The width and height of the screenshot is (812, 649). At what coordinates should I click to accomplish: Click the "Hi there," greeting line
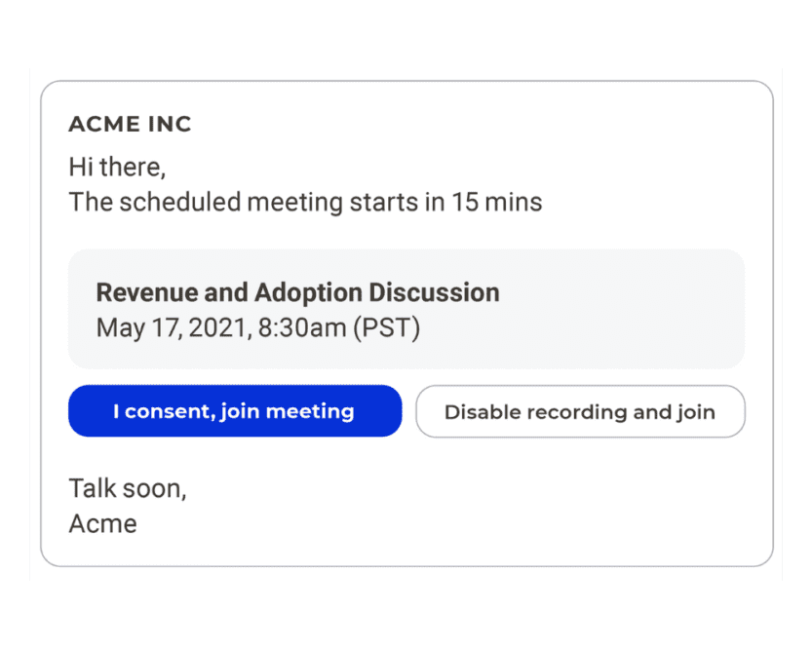(117, 168)
